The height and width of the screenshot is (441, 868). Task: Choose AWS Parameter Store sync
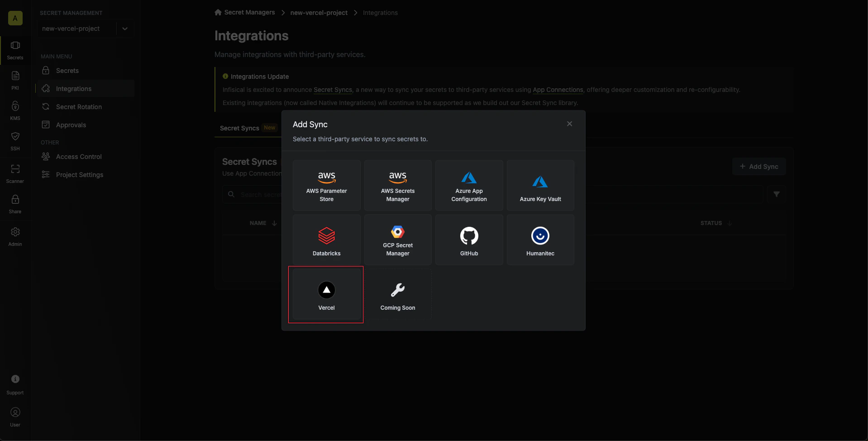(326, 186)
